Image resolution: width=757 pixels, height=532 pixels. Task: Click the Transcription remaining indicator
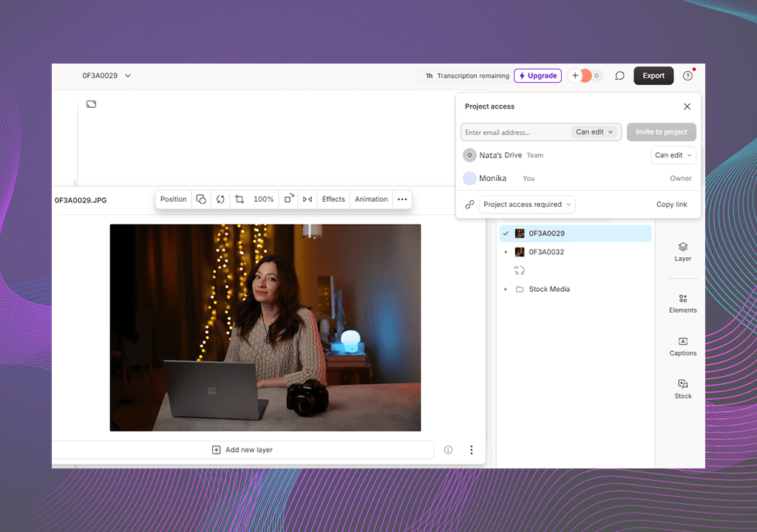point(467,76)
